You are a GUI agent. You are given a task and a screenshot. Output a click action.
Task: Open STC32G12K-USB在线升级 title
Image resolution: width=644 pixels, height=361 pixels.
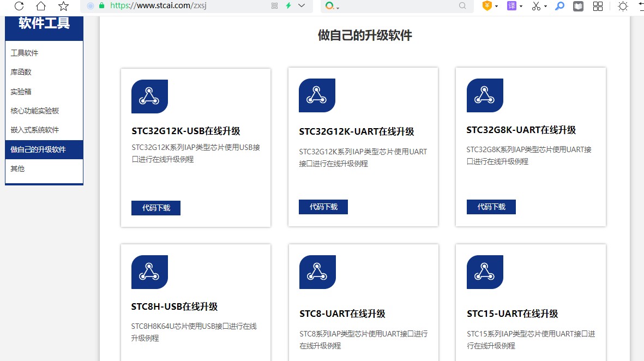185,131
